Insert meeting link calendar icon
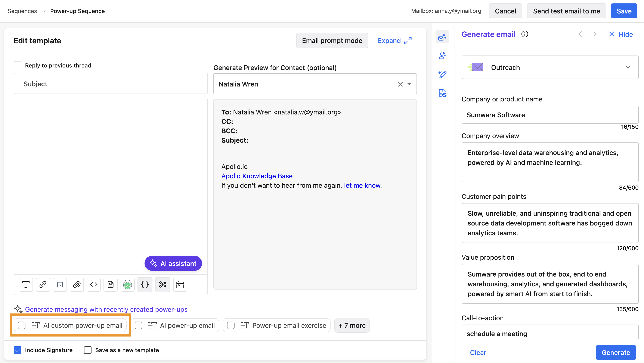Screen dimensions: 644x363 coord(180,284)
